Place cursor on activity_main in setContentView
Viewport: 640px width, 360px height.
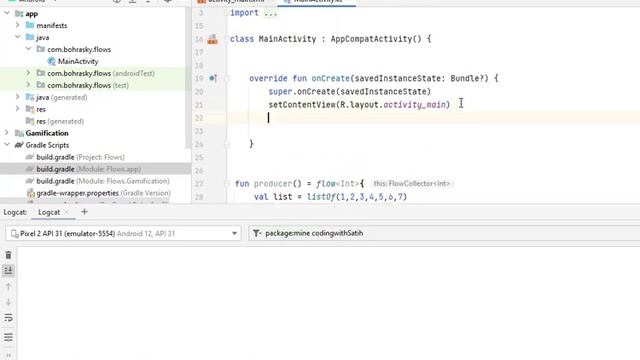pos(415,105)
